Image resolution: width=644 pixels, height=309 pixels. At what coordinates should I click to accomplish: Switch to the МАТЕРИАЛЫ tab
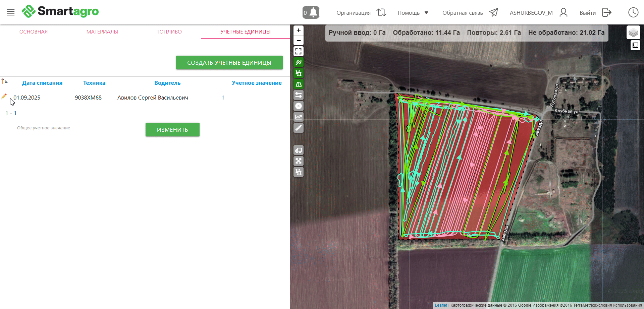click(x=102, y=32)
